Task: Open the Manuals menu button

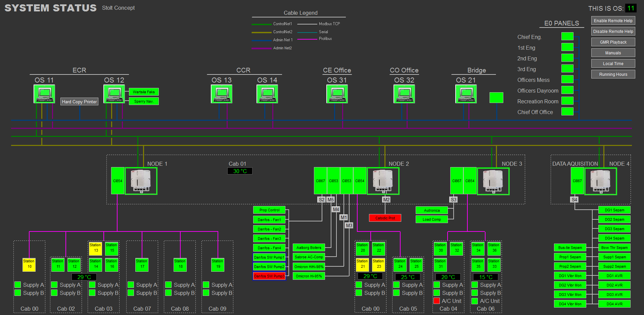Action: (x=613, y=53)
